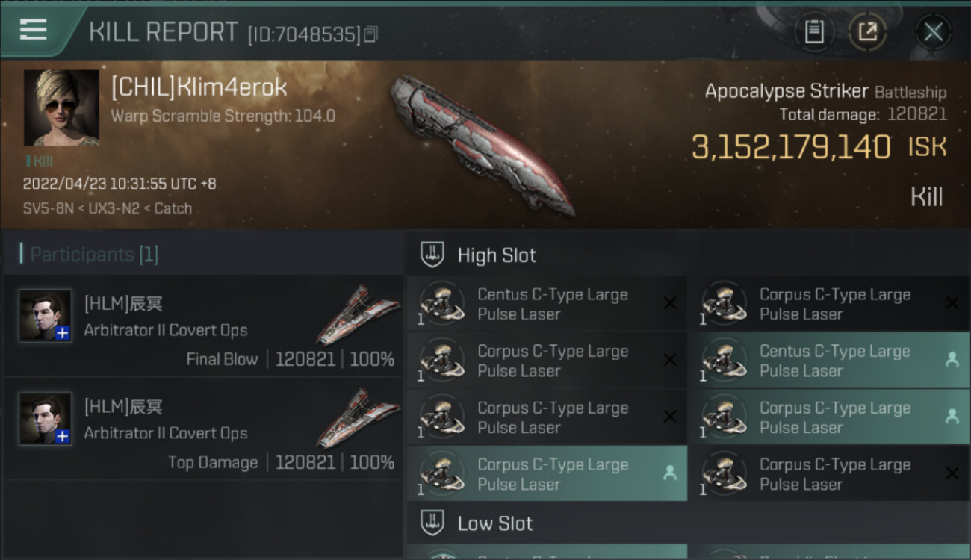The height and width of the screenshot is (560, 971).
Task: Click the clipboard report icon
Action: click(x=814, y=32)
